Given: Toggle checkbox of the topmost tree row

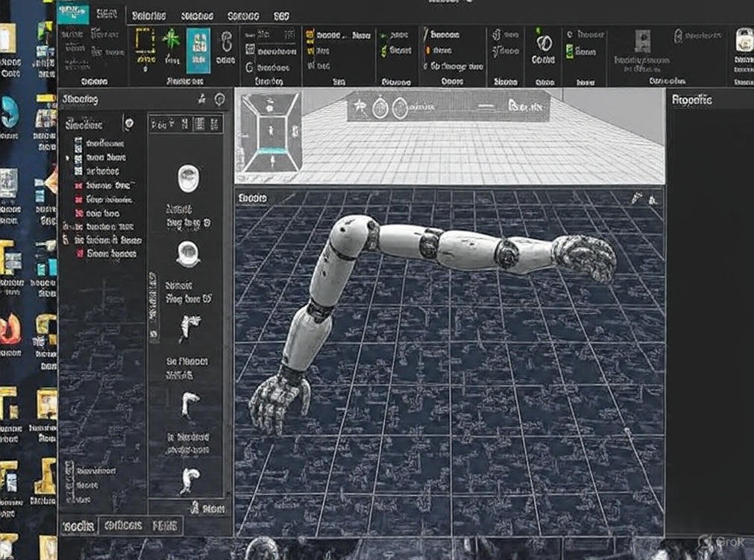Looking at the screenshot, I should coord(78,142).
